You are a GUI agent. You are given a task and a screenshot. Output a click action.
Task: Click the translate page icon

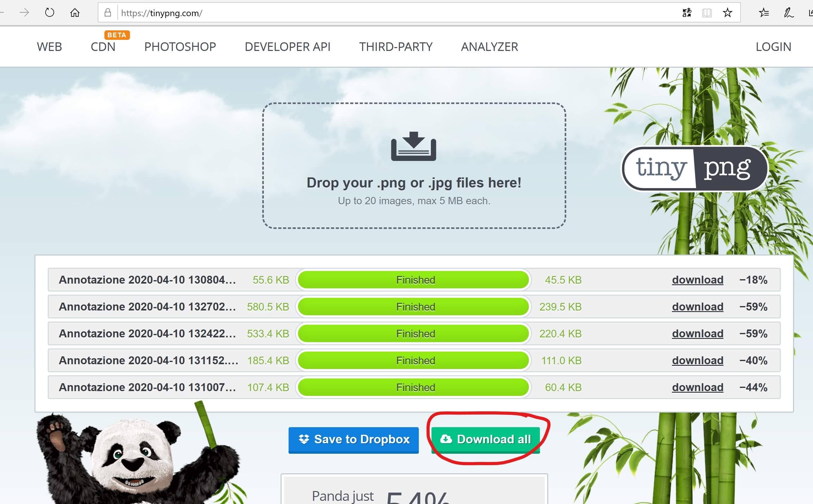(x=686, y=13)
